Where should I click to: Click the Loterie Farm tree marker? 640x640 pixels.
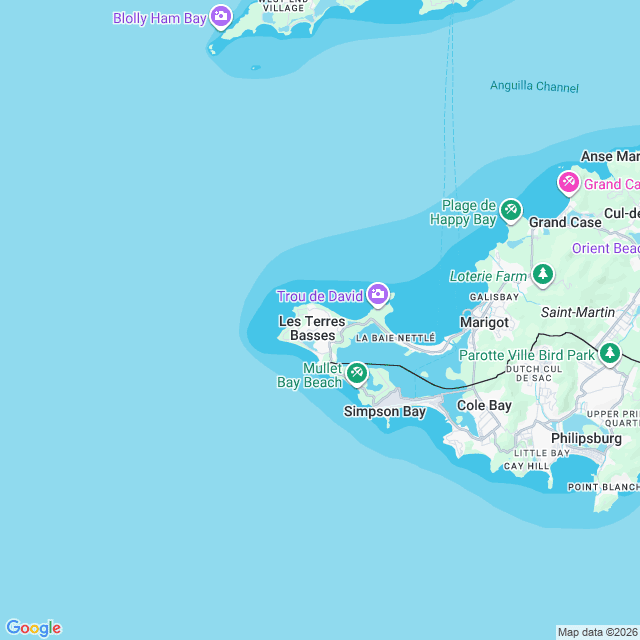(x=542, y=275)
